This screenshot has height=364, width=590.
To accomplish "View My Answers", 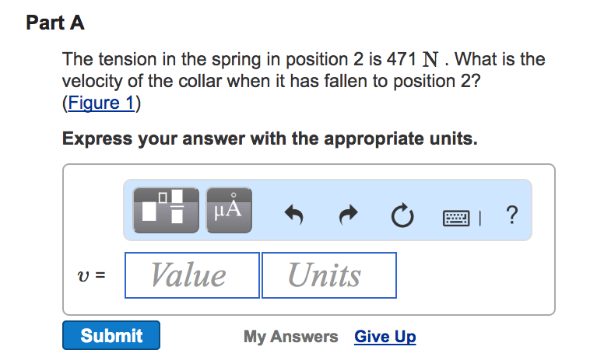I will coord(290,337).
